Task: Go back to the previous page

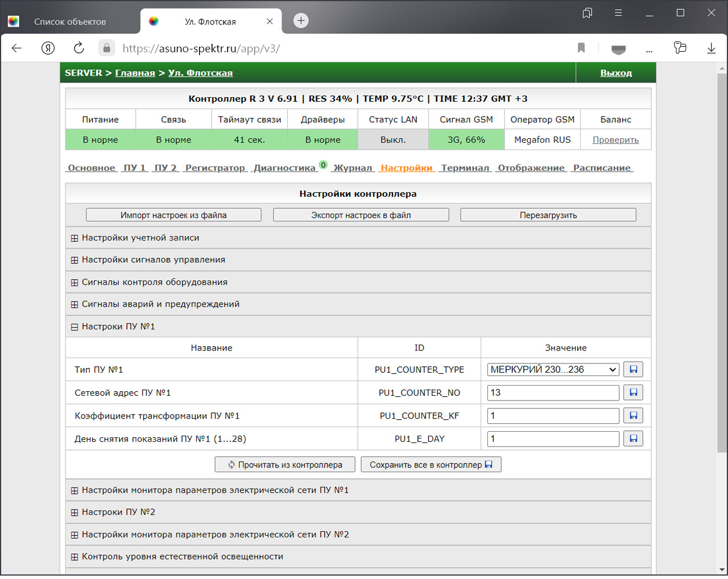Action: [x=16, y=48]
